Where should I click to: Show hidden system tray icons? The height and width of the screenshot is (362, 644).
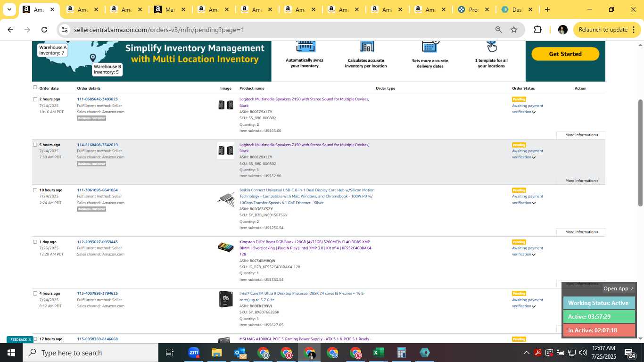coord(526,353)
